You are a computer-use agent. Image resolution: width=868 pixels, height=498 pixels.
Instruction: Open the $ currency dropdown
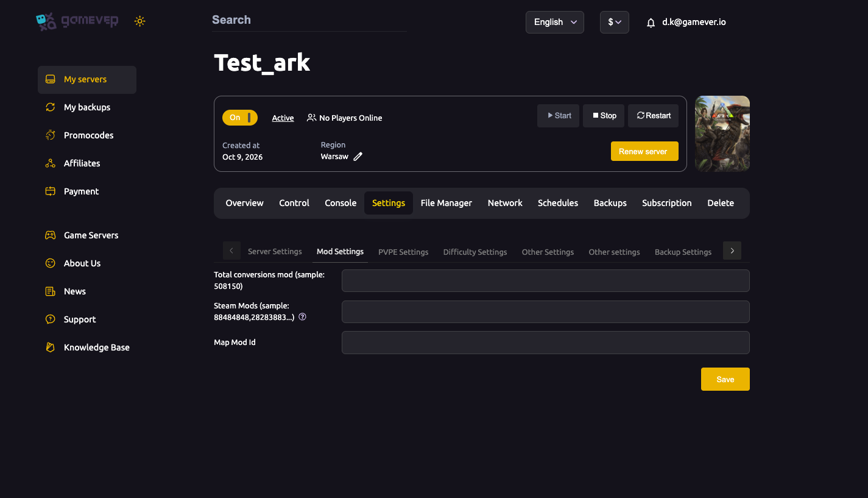pyautogui.click(x=615, y=22)
